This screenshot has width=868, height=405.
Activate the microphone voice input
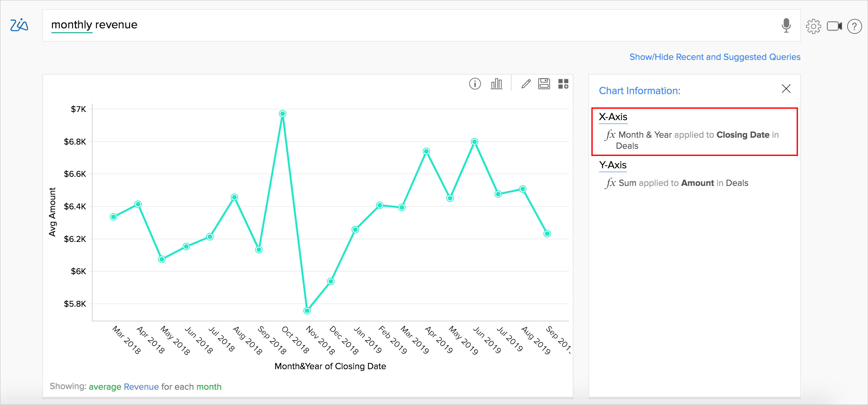tap(786, 25)
